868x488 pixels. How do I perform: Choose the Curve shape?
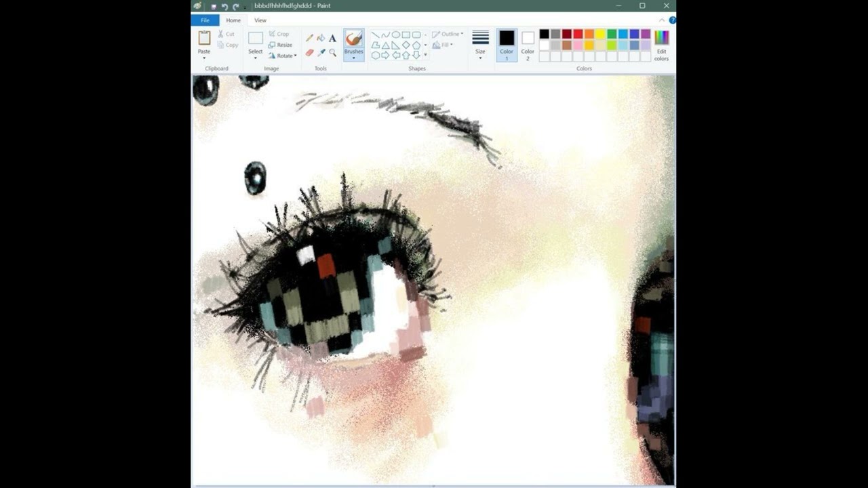point(385,35)
